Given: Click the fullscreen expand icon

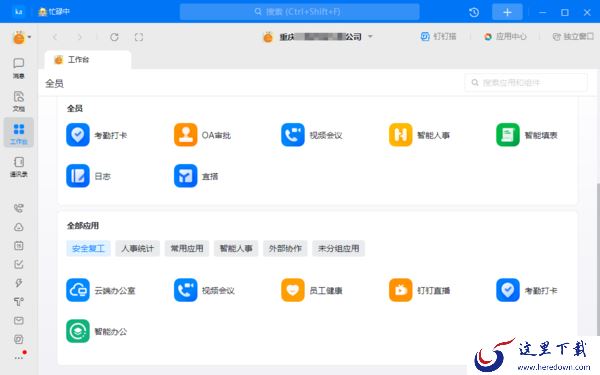Looking at the screenshot, I should click(139, 37).
